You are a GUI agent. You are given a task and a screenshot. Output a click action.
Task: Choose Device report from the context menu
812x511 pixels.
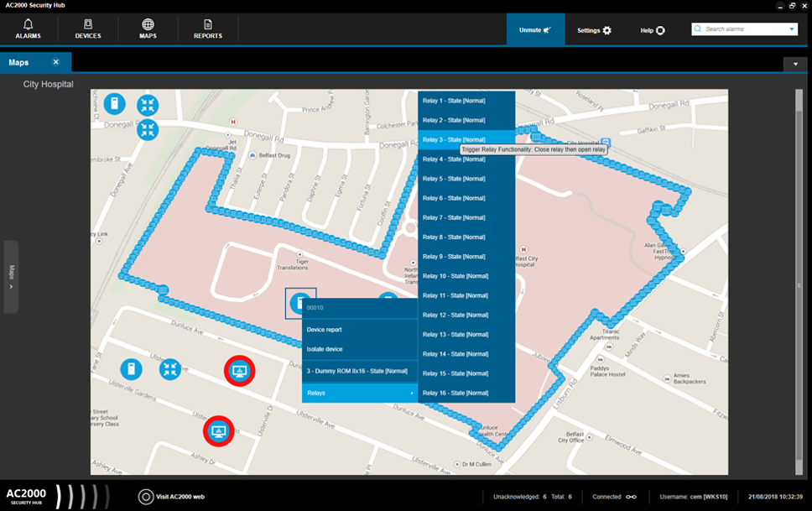click(x=359, y=330)
